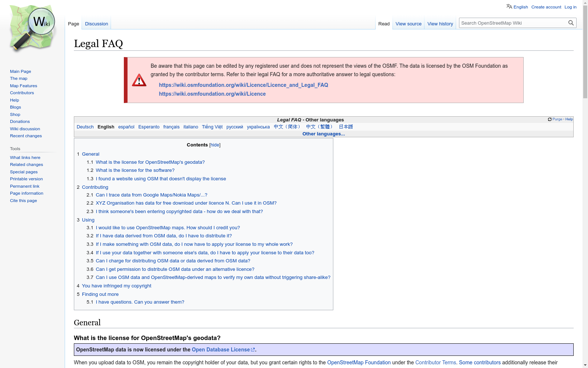Screen dimensions: 588x368
Task: Click the search magnifier icon
Action: [571, 23]
